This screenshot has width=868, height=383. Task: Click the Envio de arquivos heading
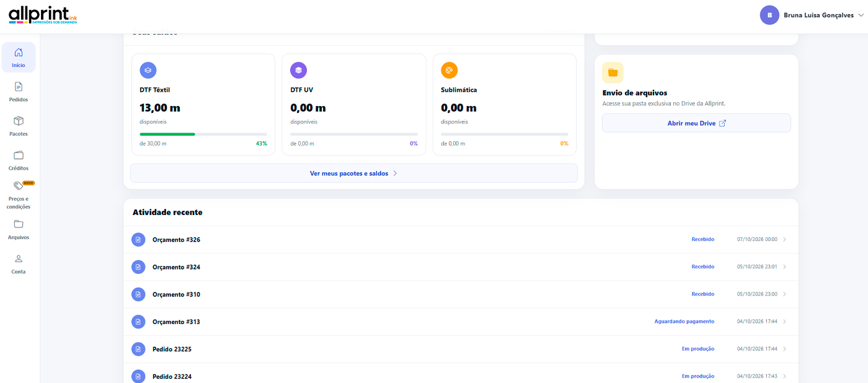point(635,93)
